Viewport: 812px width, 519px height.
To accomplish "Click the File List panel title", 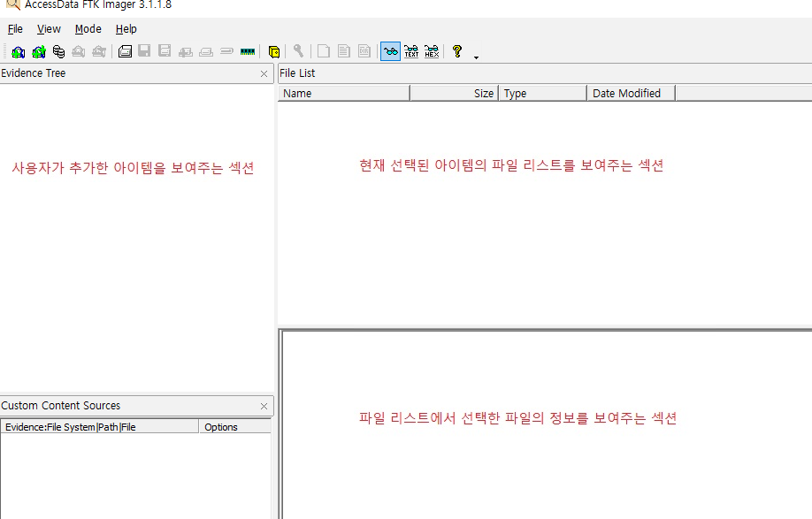I will (x=297, y=73).
